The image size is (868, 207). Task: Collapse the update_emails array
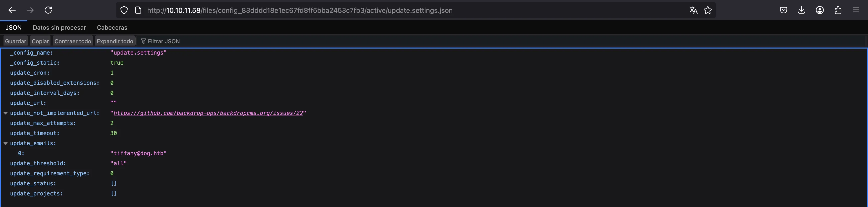point(5,144)
